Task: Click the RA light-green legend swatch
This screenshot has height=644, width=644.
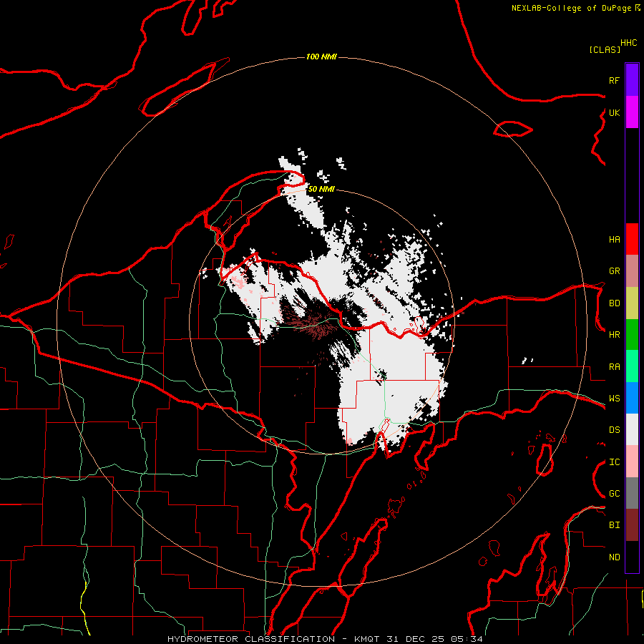Action: pyautogui.click(x=632, y=366)
